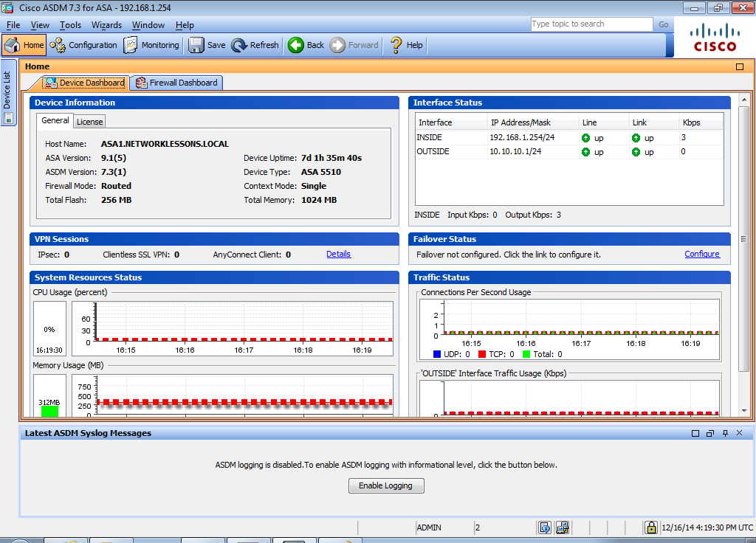Expand the Device List side panel
The width and height of the screenshot is (756, 543).
coord(7,92)
